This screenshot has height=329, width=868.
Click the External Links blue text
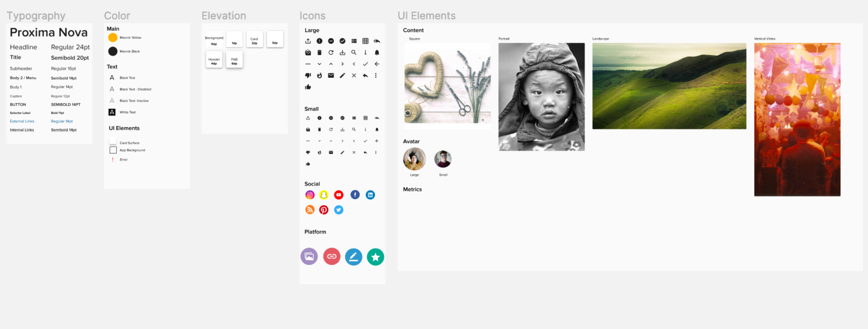[x=22, y=121]
